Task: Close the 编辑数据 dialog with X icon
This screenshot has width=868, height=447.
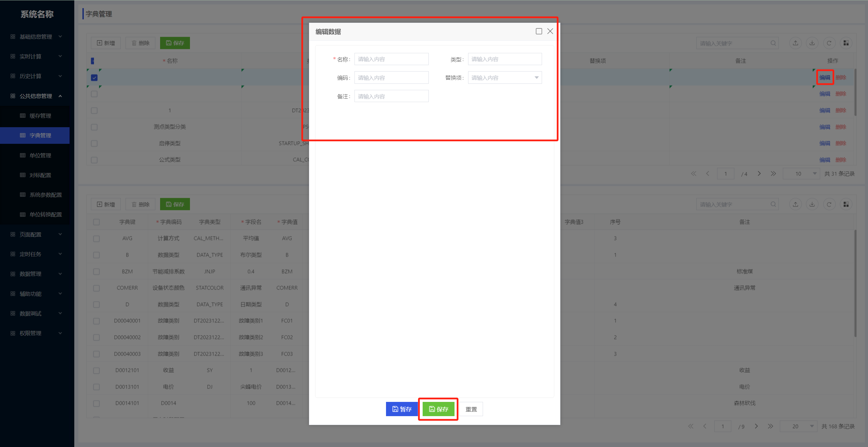Action: coord(550,31)
